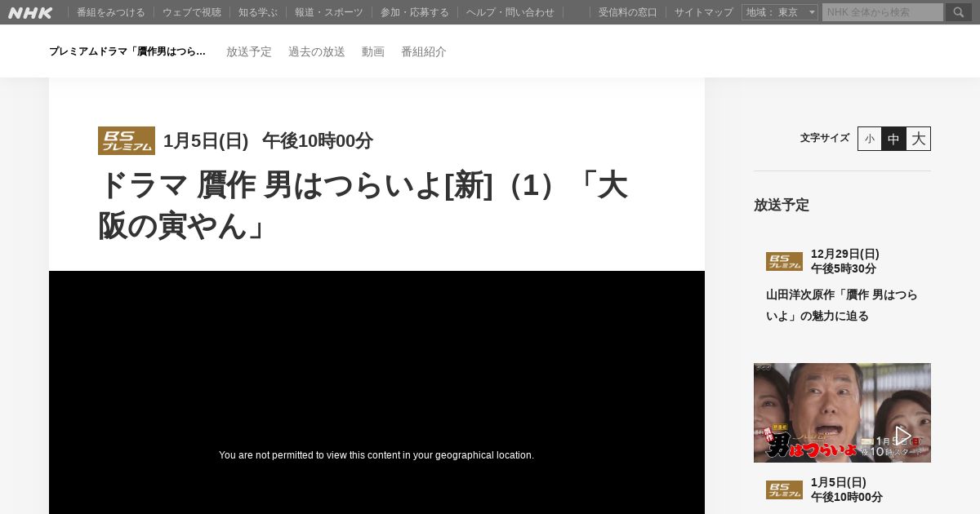Open ウェブで視聴 menu
The image size is (980, 514).
pyautogui.click(x=192, y=12)
